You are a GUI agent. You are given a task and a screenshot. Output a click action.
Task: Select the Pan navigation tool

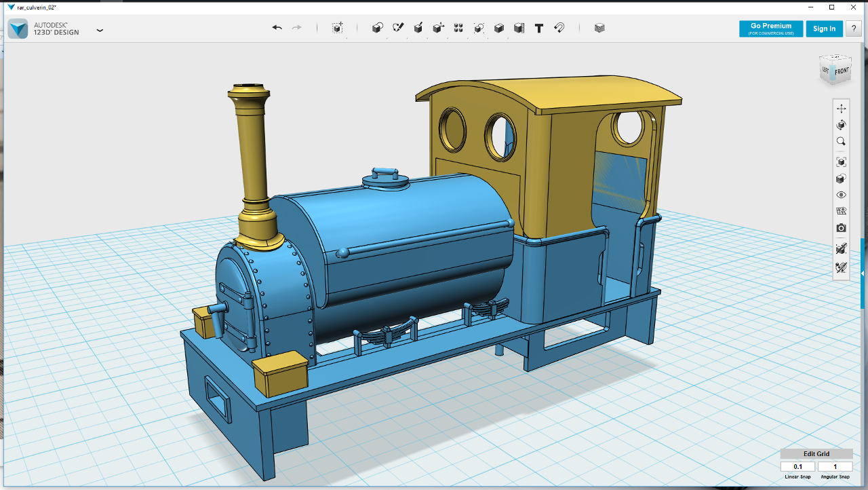pyautogui.click(x=842, y=109)
